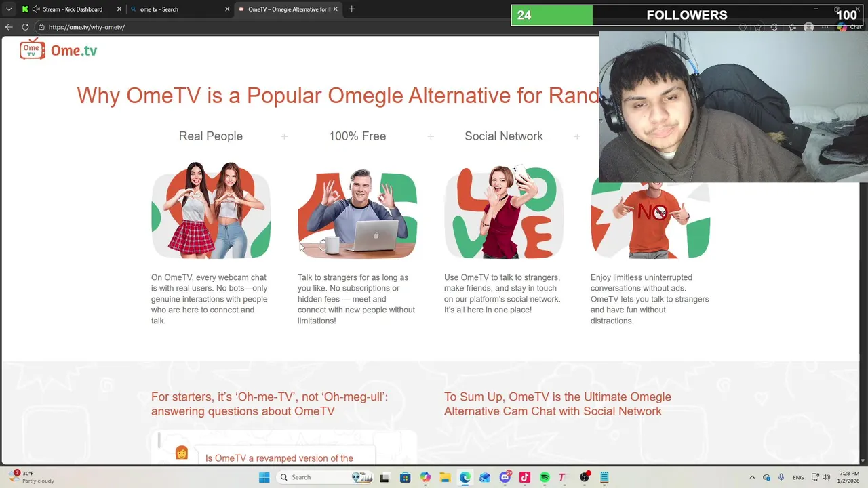Image resolution: width=868 pixels, height=488 pixels.
Task: Open the two girls heart-hands image
Action: (211, 210)
